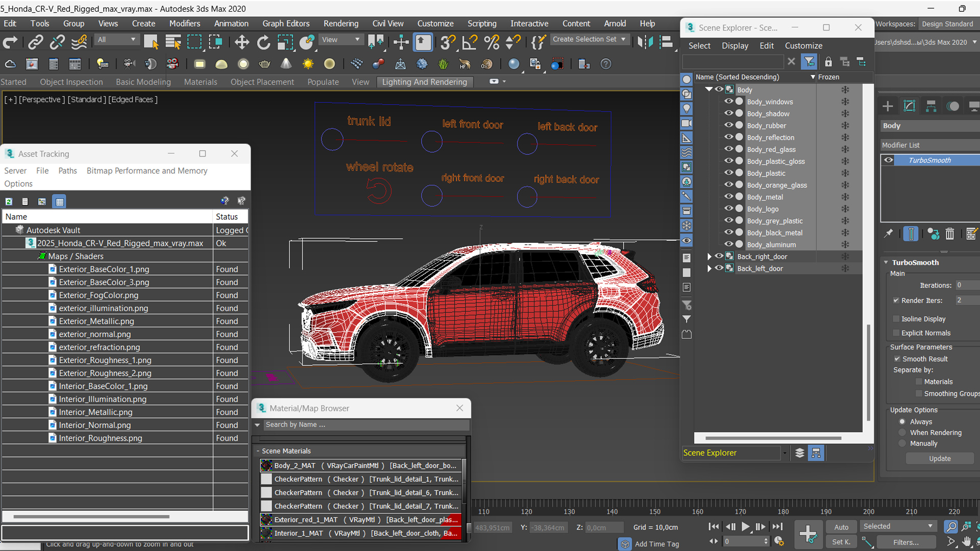Screen dimensions: 980x551
Task: Click Display Lights bulb in Scene Explorer sidebar
Action: (x=687, y=109)
